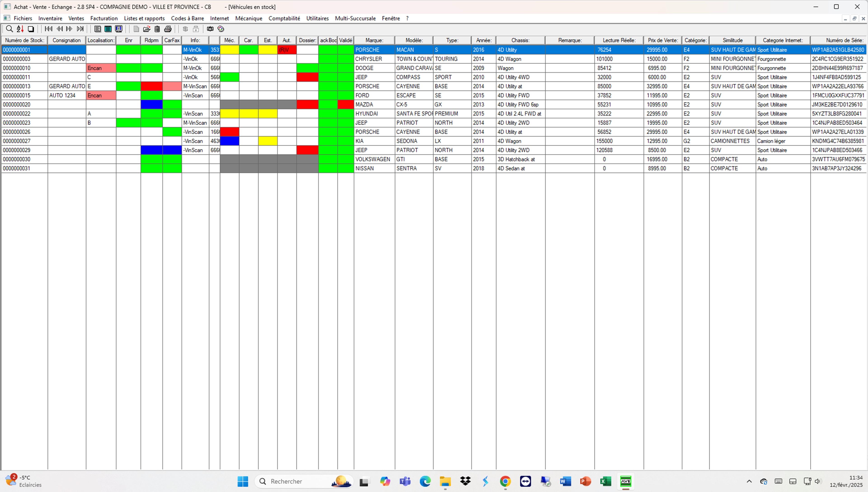
Task: Click the SENTRA model cell
Action: [x=414, y=168]
